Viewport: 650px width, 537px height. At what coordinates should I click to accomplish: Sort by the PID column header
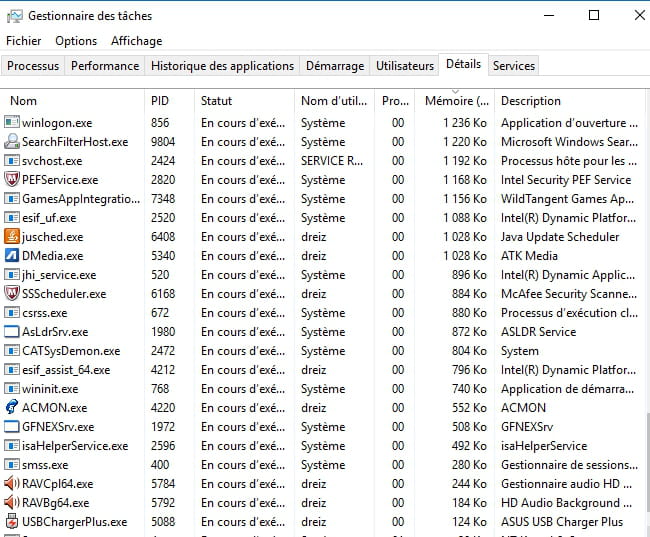click(x=169, y=100)
